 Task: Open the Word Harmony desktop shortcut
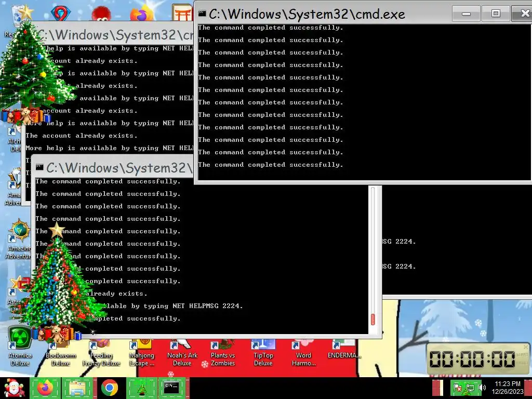click(x=303, y=353)
